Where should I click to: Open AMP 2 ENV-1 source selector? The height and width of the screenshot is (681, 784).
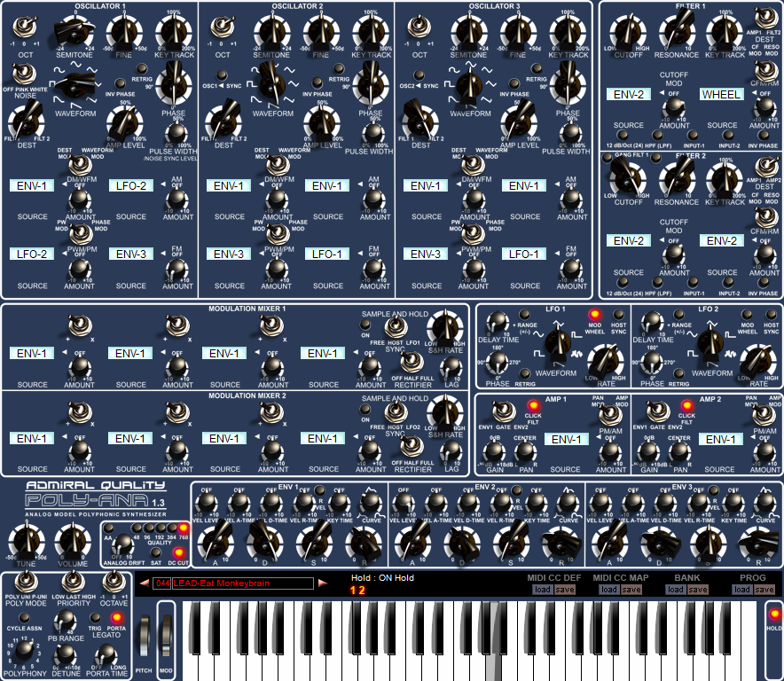tap(720, 440)
